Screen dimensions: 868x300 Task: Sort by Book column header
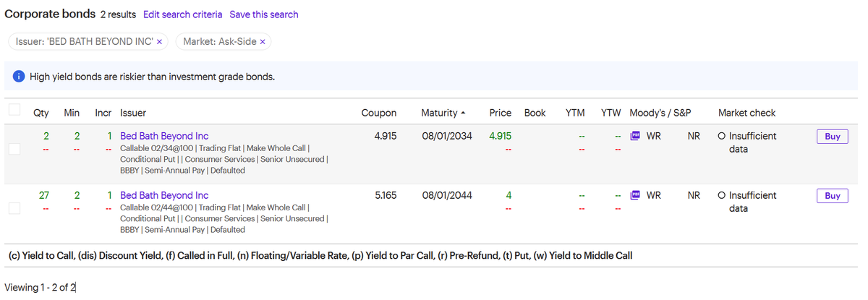(535, 113)
